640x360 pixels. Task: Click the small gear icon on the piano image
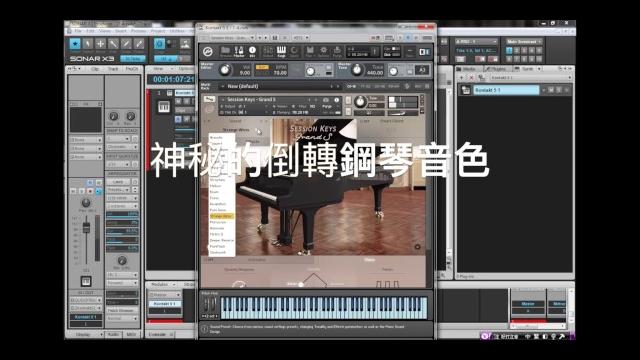point(417,247)
